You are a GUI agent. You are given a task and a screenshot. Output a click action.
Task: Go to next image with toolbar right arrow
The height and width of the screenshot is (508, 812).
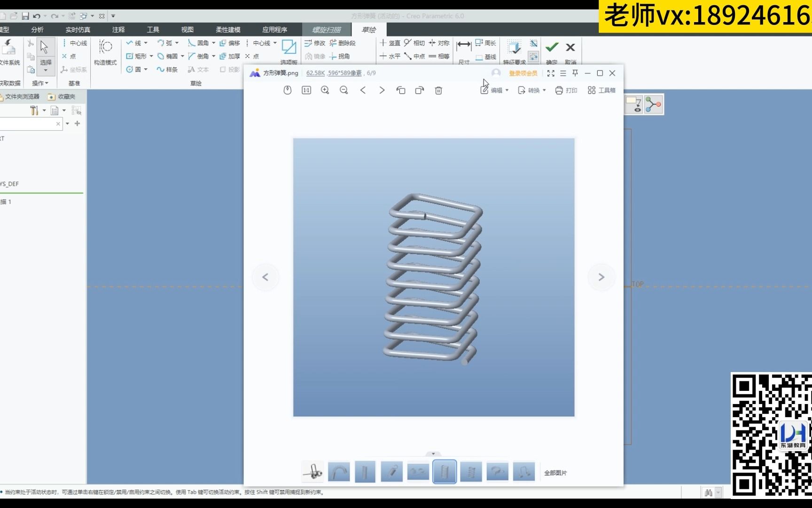[x=382, y=90]
